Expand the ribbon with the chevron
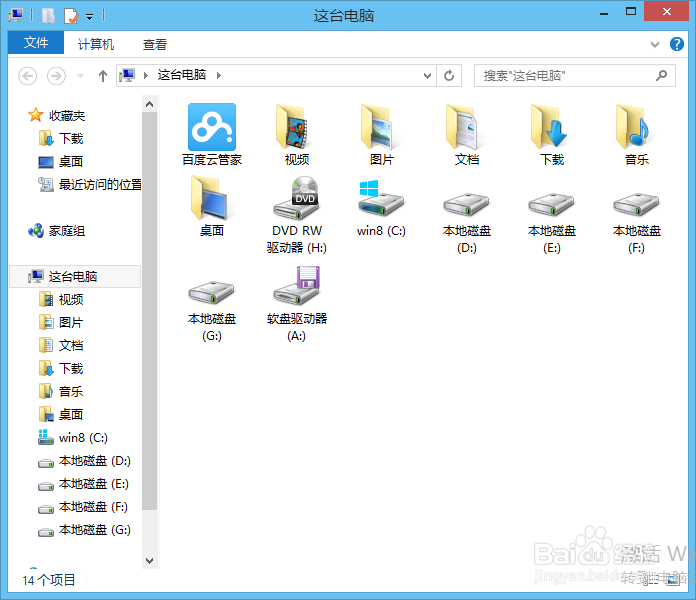This screenshot has width=696, height=600. (x=655, y=44)
